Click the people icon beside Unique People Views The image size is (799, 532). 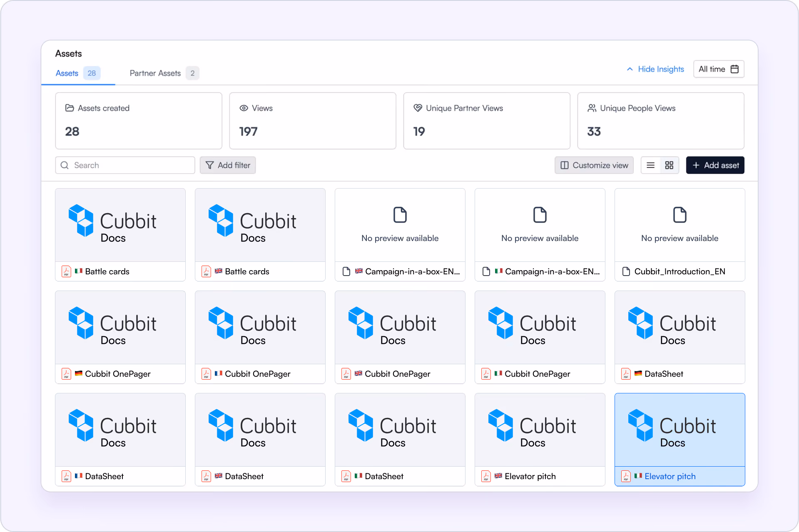click(592, 108)
